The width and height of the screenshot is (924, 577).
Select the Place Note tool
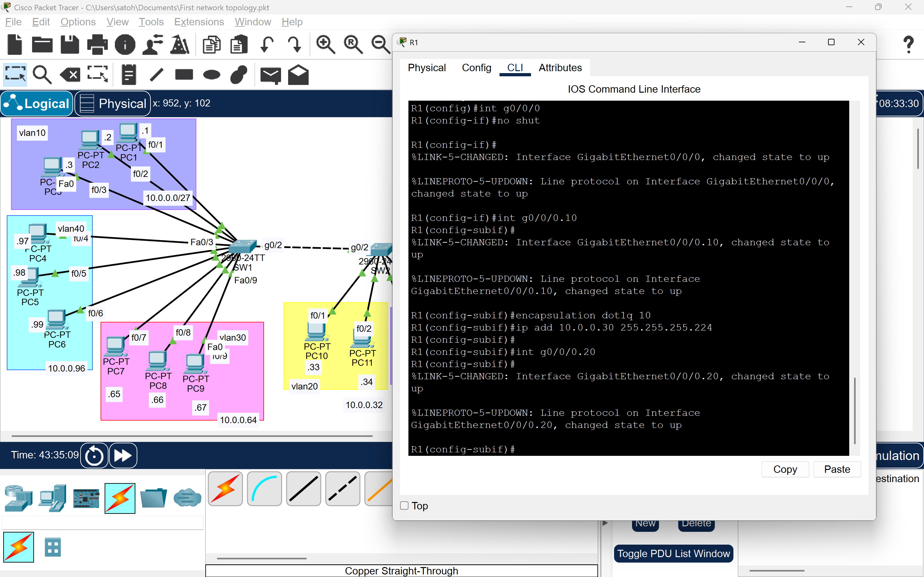(x=128, y=74)
